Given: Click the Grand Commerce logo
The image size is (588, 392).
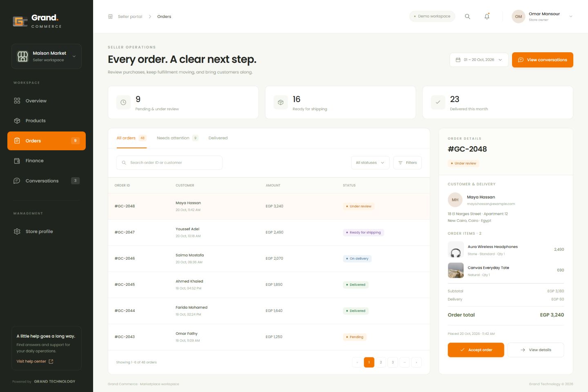Looking at the screenshot, I should pyautogui.click(x=37, y=21).
